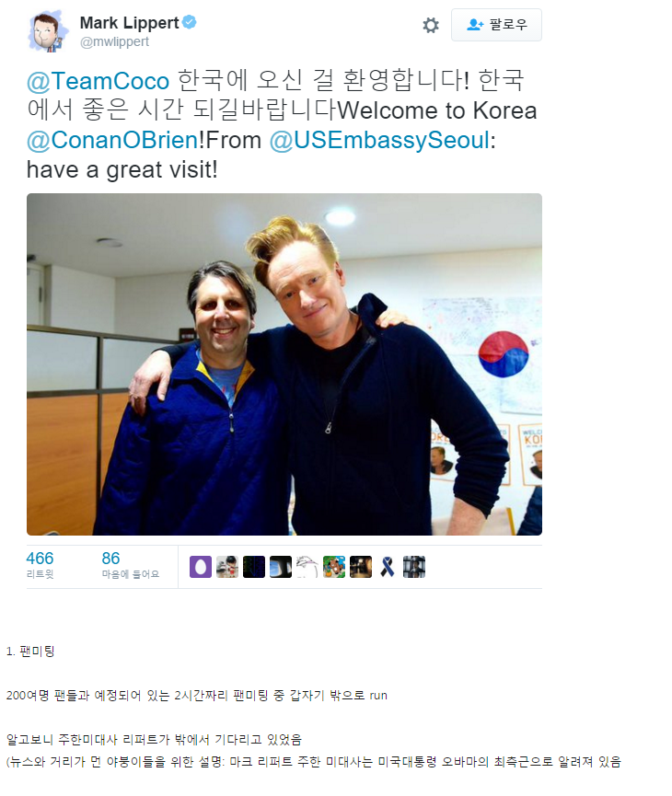Click the blue verified badge
This screenshot has width=672, height=796.
coord(190,22)
